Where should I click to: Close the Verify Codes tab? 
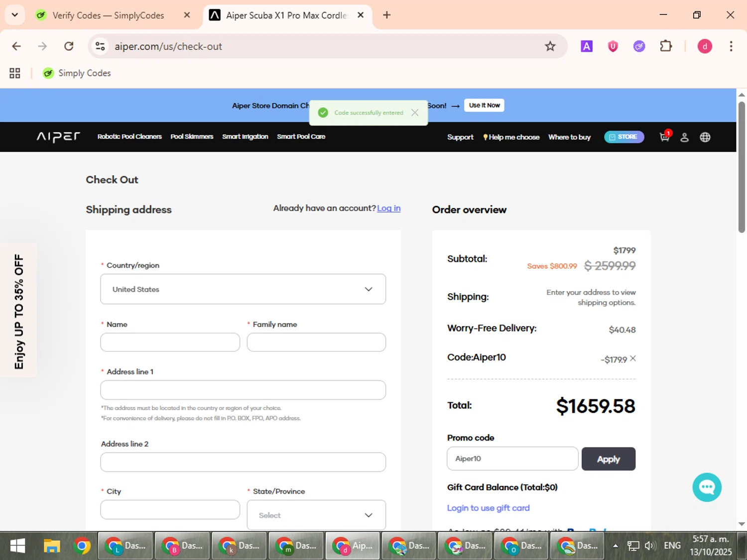point(187,15)
